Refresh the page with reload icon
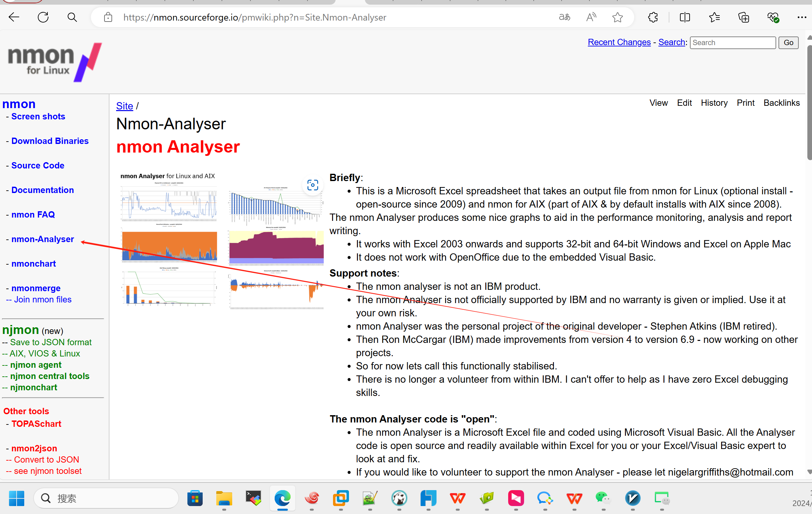This screenshot has height=514, width=812. click(x=43, y=17)
